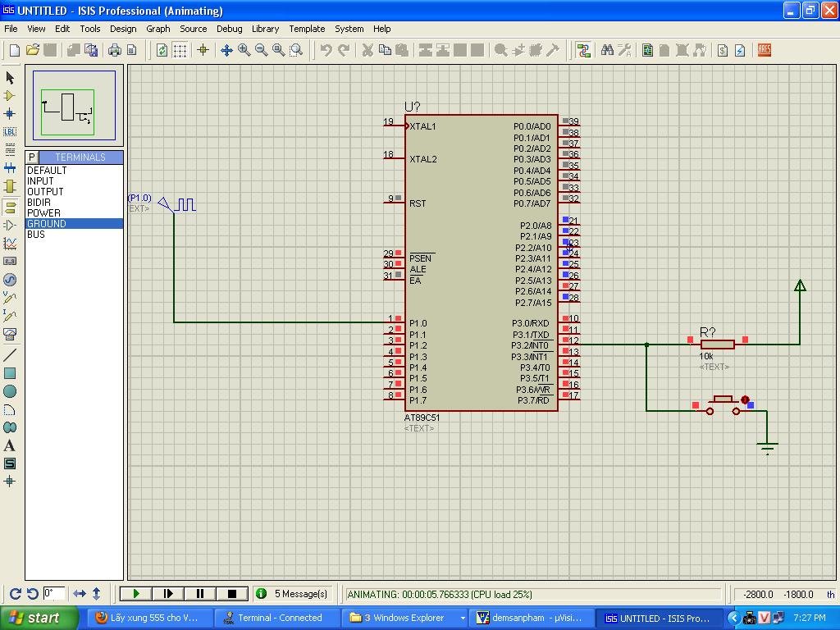This screenshot has width=840, height=630.
Task: Click the rotation angle input field
Action: (53, 594)
